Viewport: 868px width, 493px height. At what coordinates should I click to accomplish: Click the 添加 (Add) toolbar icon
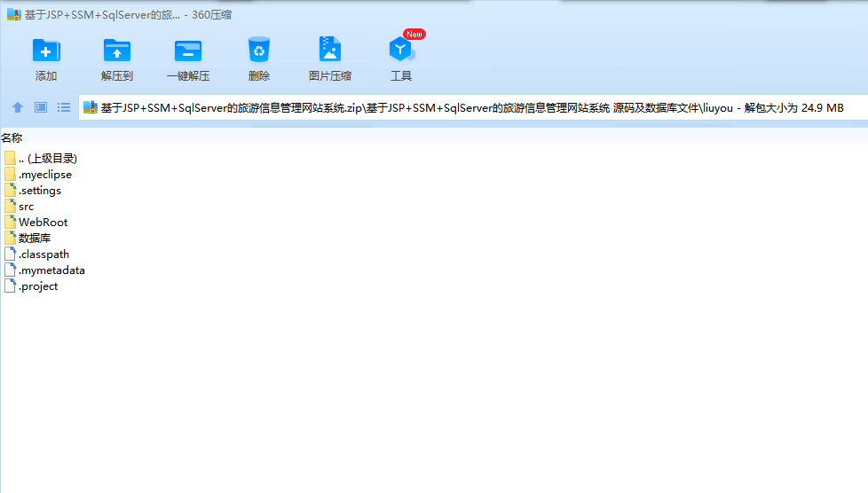[46, 51]
